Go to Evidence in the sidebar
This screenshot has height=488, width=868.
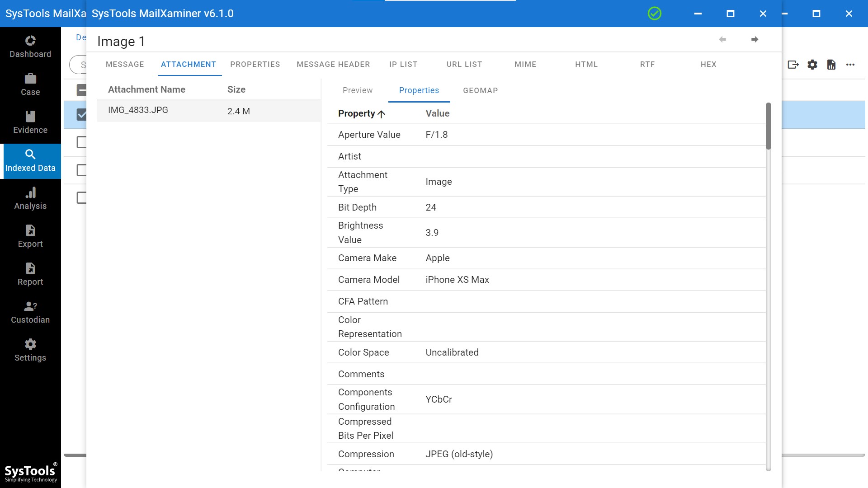(30, 122)
